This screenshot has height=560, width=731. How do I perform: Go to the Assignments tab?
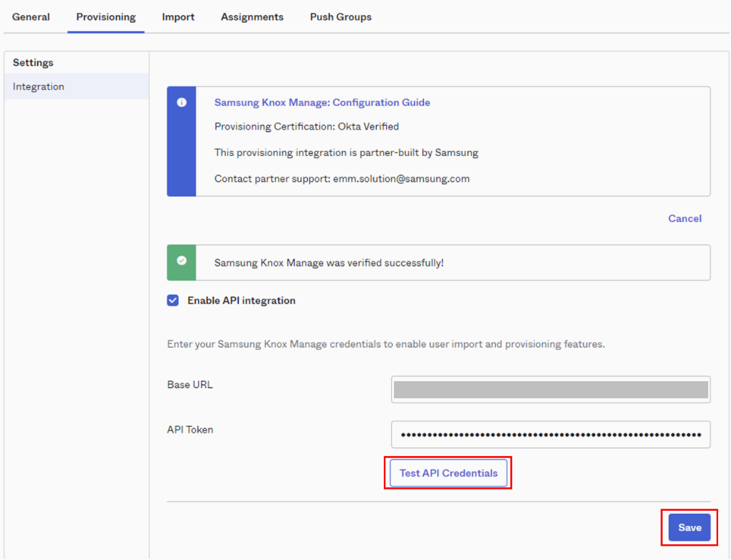[252, 17]
